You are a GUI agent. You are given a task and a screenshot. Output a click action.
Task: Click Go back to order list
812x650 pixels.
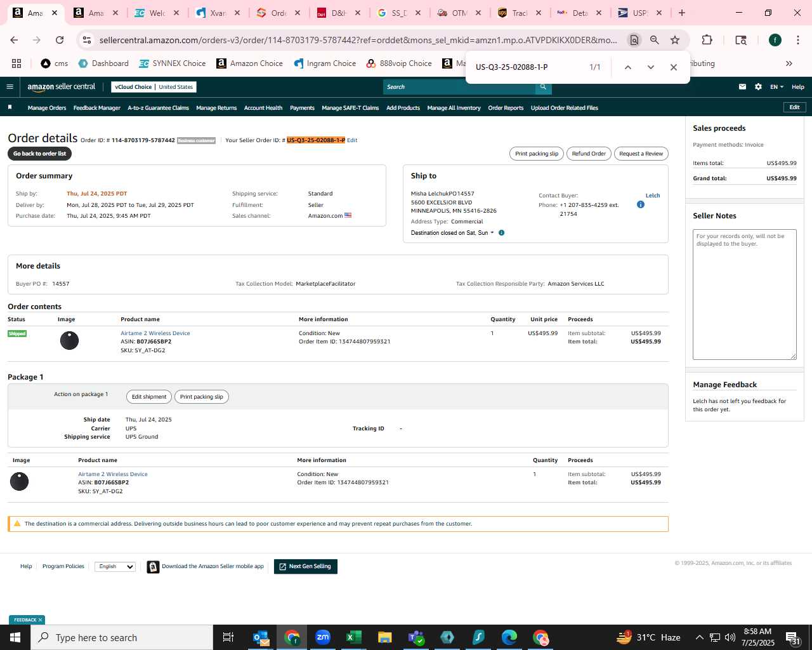coord(39,154)
